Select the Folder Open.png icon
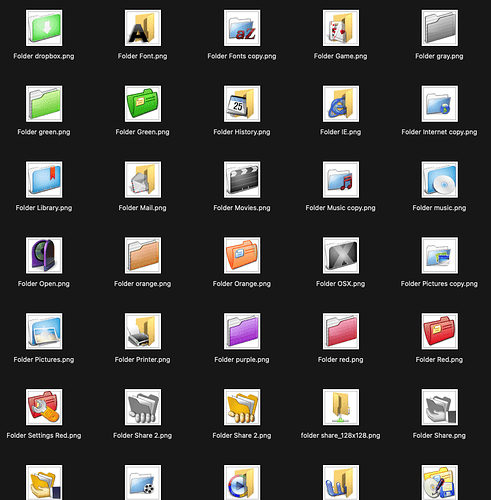The image size is (491, 500). (44, 255)
